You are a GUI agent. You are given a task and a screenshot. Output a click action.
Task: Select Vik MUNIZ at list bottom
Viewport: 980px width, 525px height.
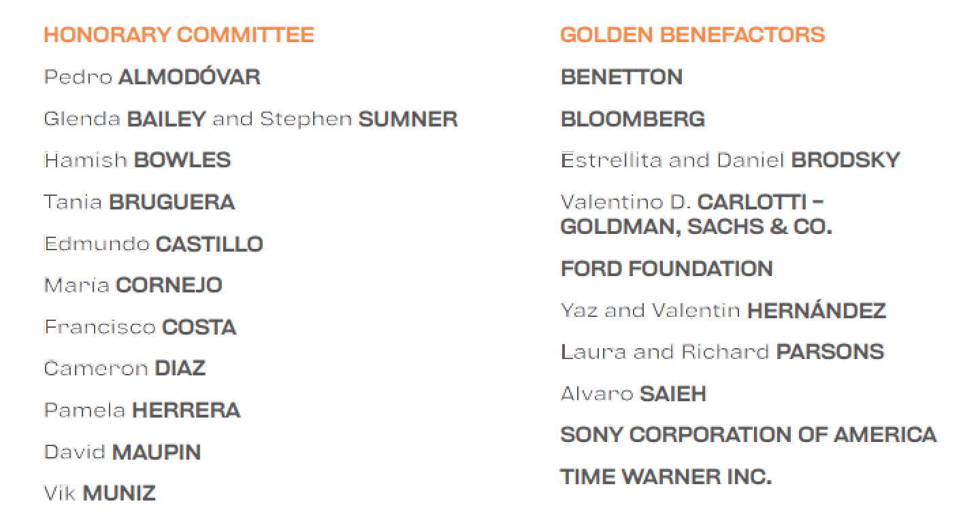coord(100,493)
